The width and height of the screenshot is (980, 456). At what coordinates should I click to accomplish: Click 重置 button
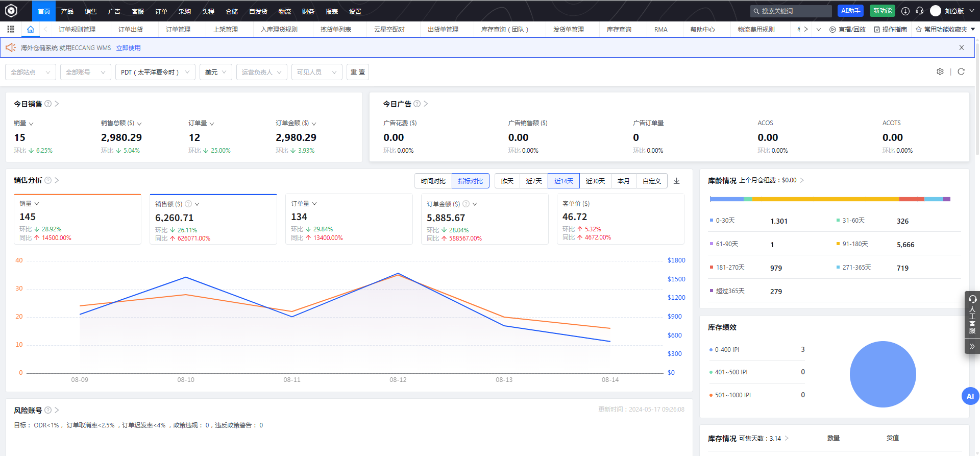358,72
